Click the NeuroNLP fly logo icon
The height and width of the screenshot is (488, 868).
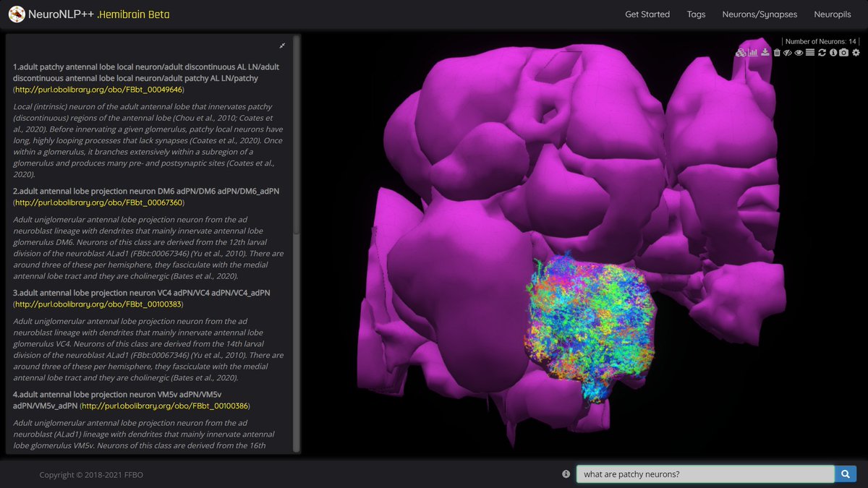point(16,14)
